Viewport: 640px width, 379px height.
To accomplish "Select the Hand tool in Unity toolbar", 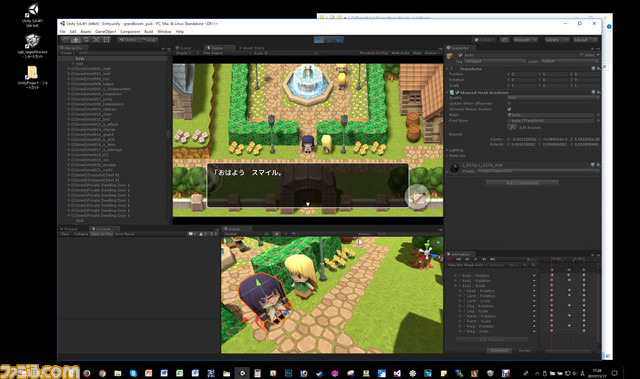I will tap(65, 40).
